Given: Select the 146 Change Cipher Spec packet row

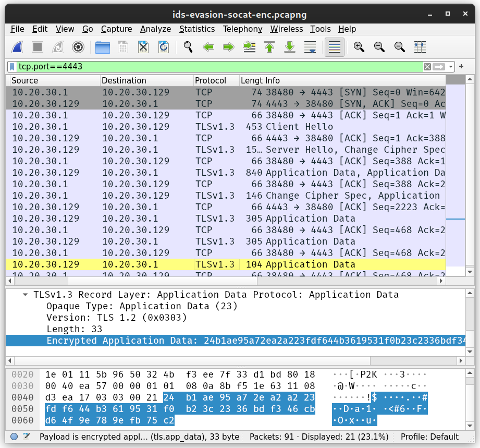Looking at the screenshot, I should pyautogui.click(x=226, y=196).
